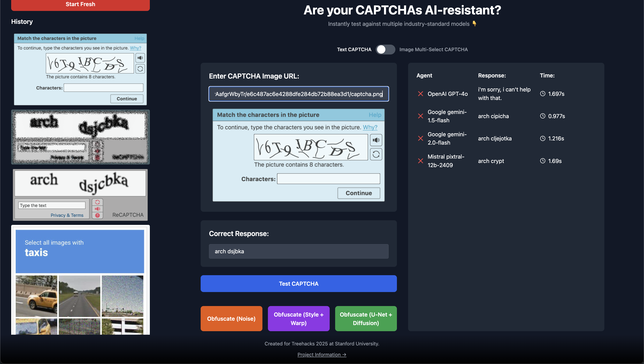Click red help question icon in ReCAPTCHA
The height and width of the screenshot is (364, 644).
click(97, 215)
